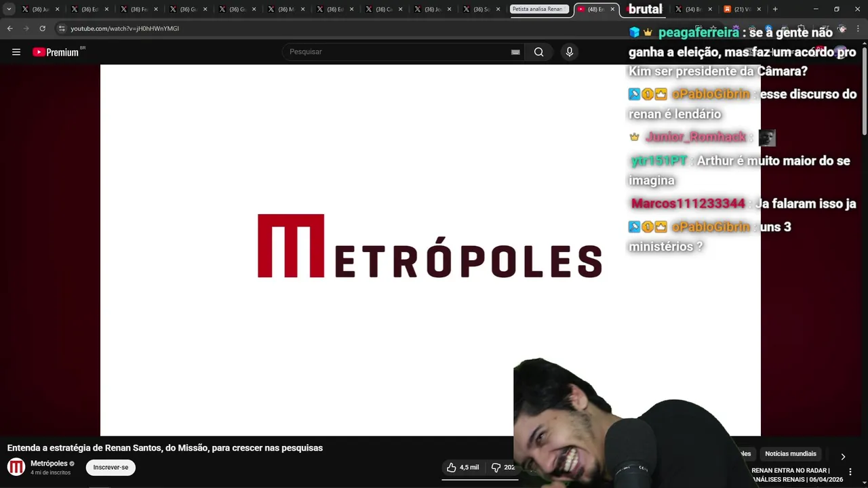The width and height of the screenshot is (868, 488).
Task: Select the Notícias mundiais chip
Action: (x=791, y=454)
